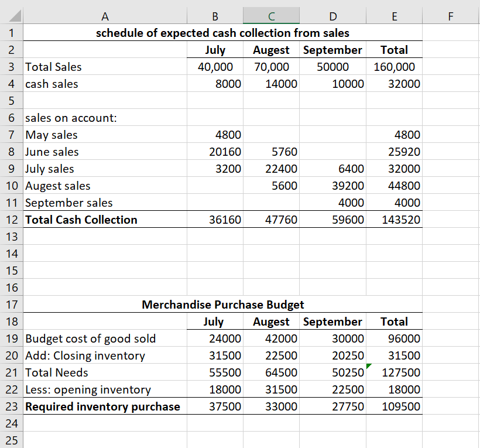
Task: Click the 'Merchandise Purchase Budget' title
Action: [222, 305]
